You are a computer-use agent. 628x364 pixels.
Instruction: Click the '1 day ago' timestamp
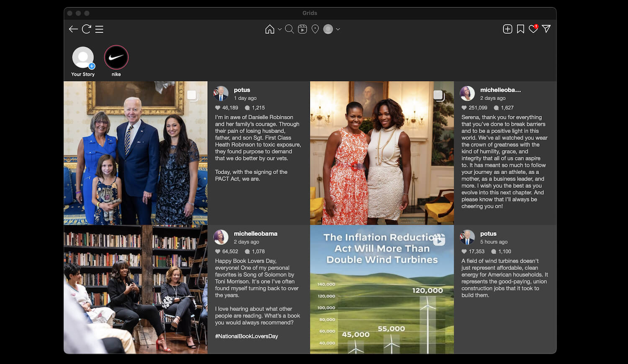[x=245, y=98]
